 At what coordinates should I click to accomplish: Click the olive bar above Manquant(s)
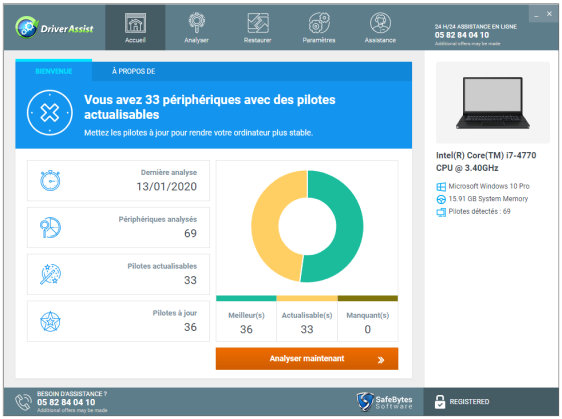tap(368, 298)
